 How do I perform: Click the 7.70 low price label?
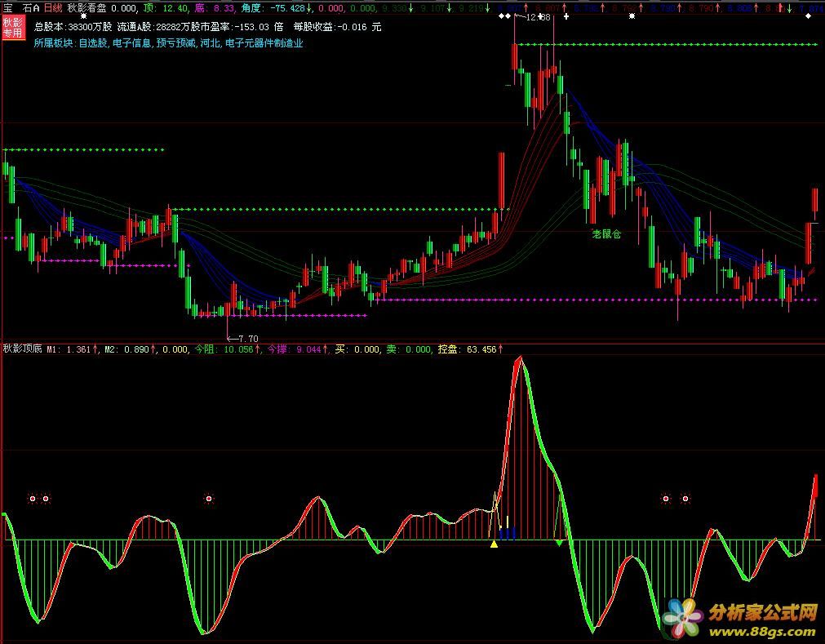click(x=248, y=339)
